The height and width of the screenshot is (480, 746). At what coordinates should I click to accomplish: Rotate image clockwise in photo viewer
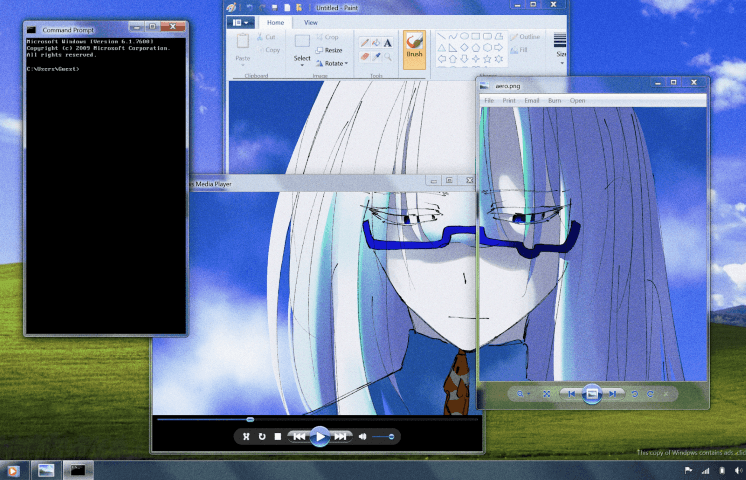click(x=650, y=394)
